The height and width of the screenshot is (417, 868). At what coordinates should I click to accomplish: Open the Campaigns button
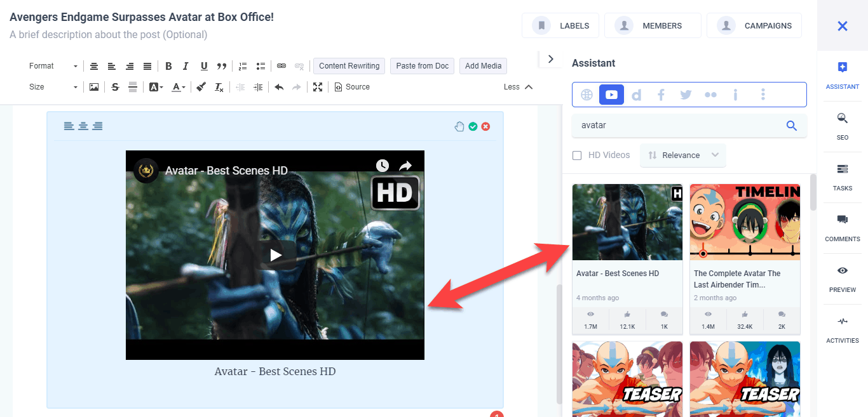click(754, 25)
